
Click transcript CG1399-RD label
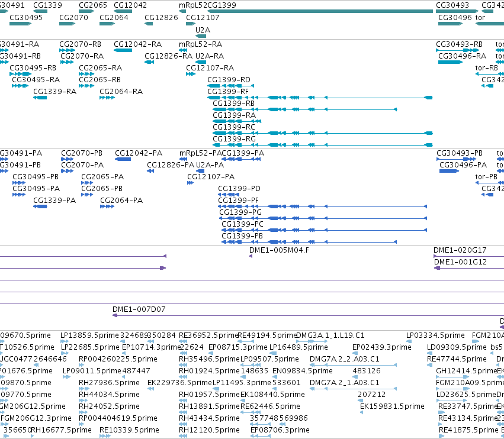click(229, 80)
